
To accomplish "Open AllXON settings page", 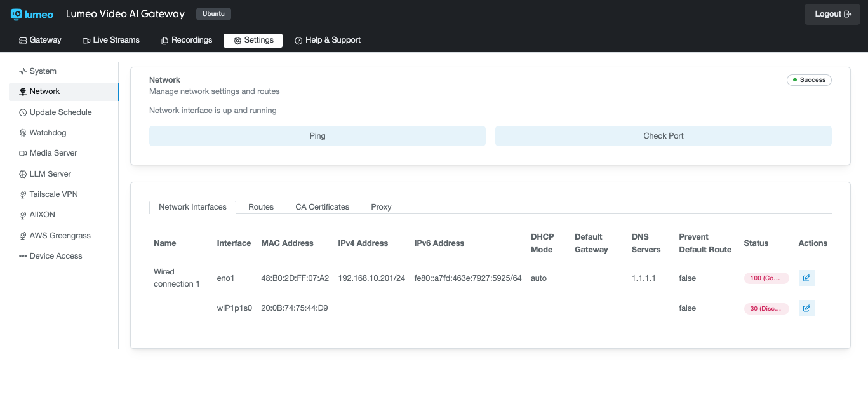I will click(x=63, y=215).
